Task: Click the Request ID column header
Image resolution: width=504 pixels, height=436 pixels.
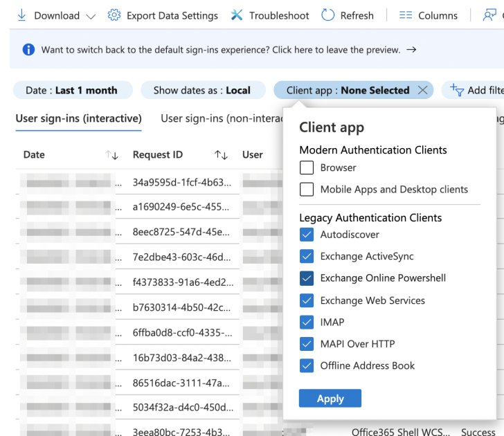Action: (x=158, y=155)
